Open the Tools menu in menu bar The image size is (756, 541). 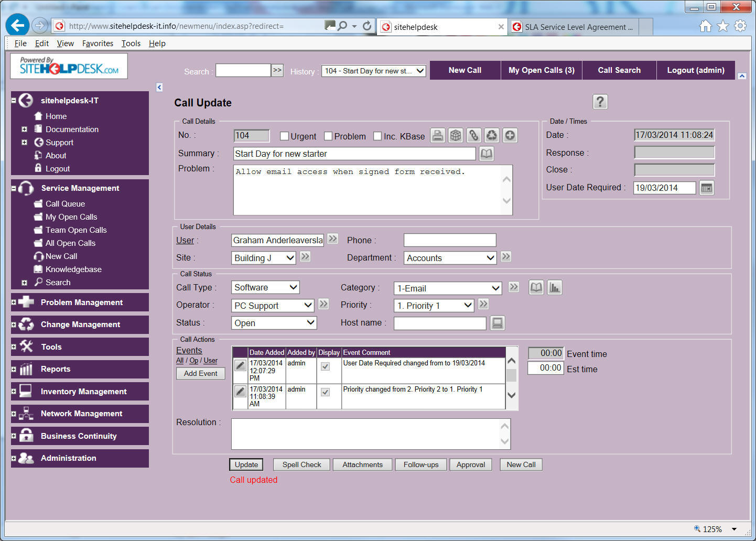(x=131, y=44)
